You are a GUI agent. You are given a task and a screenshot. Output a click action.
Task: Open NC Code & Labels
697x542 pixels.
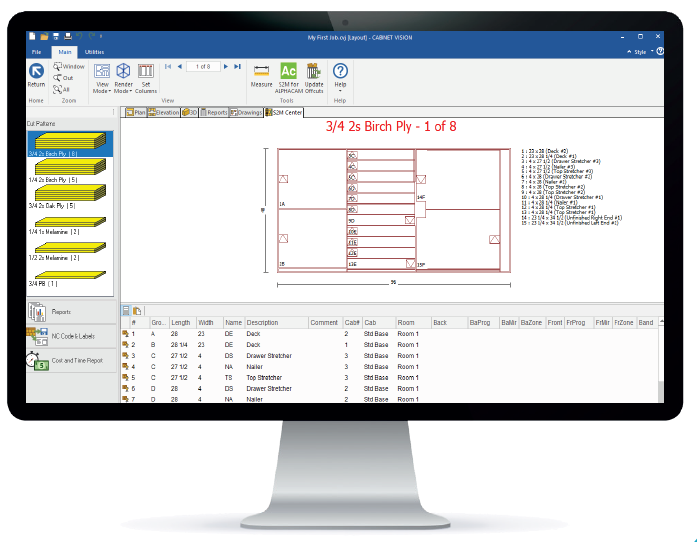click(71, 336)
